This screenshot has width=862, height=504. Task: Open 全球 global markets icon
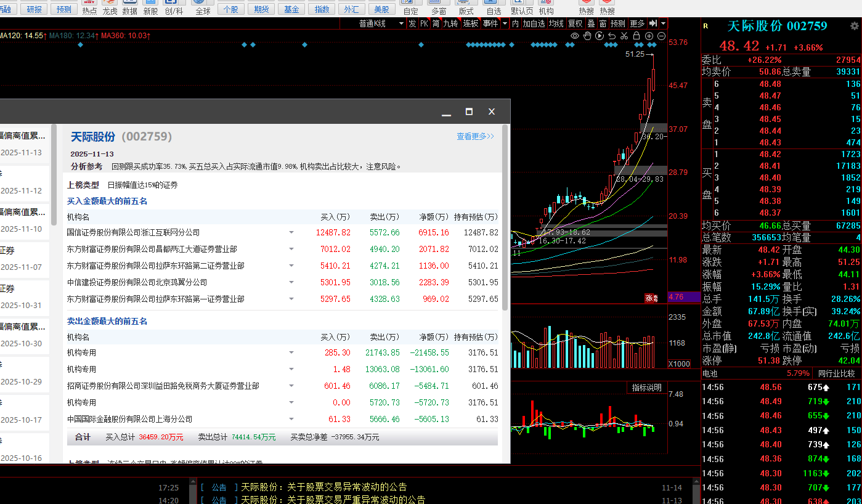tap(203, 7)
